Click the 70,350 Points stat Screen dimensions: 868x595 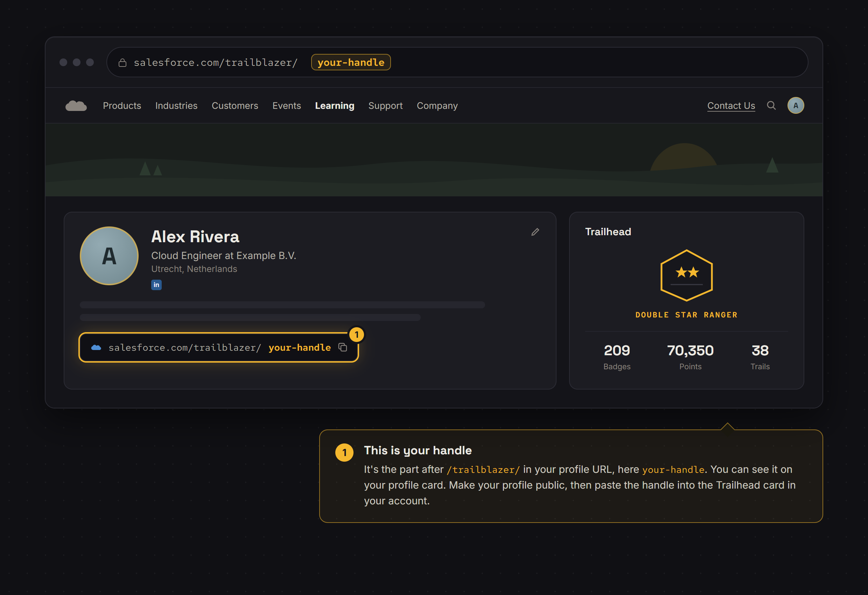point(690,357)
